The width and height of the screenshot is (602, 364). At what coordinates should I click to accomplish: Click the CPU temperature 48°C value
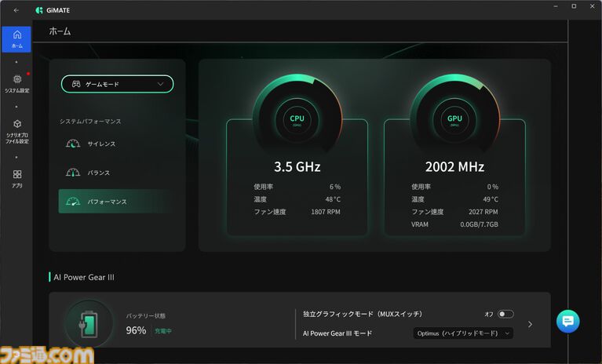333,199
